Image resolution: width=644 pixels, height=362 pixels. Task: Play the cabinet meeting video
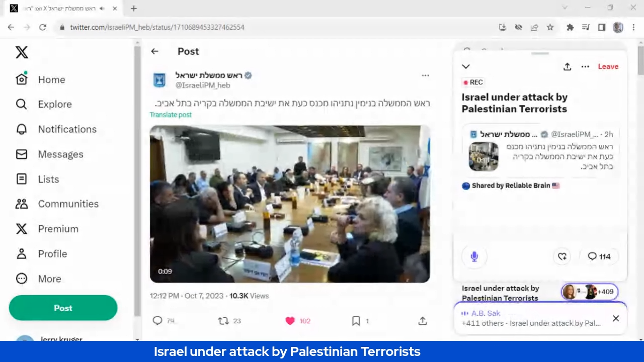pos(290,204)
